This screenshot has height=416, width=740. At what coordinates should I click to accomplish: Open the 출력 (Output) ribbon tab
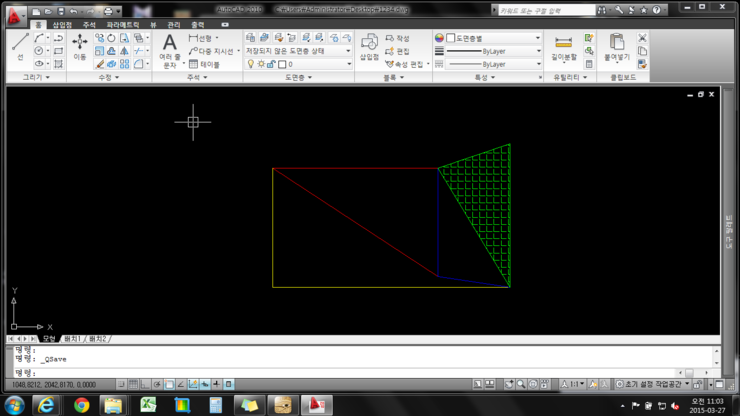click(x=198, y=25)
